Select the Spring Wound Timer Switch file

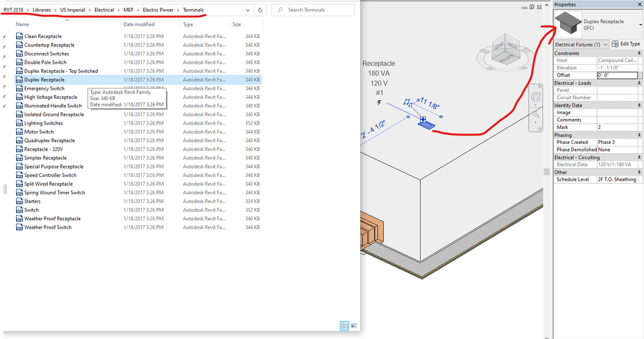coord(55,192)
